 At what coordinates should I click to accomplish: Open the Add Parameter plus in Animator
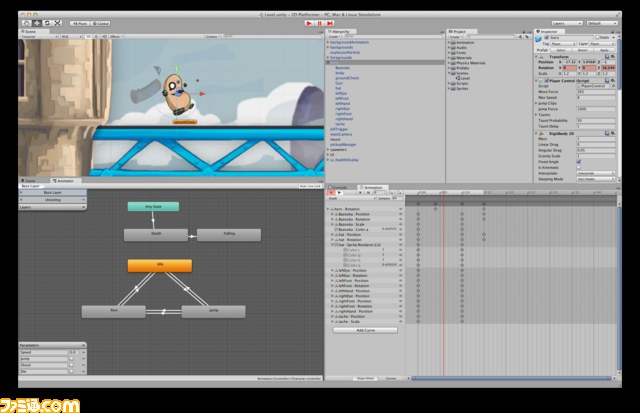(x=84, y=345)
